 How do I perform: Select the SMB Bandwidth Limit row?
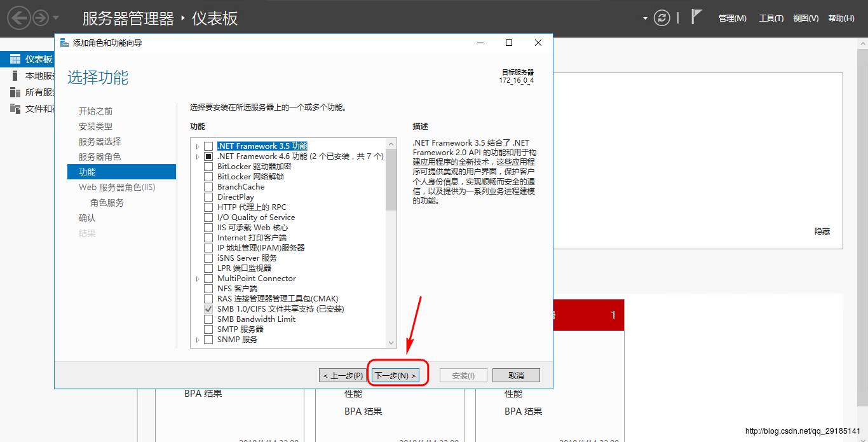coord(256,319)
